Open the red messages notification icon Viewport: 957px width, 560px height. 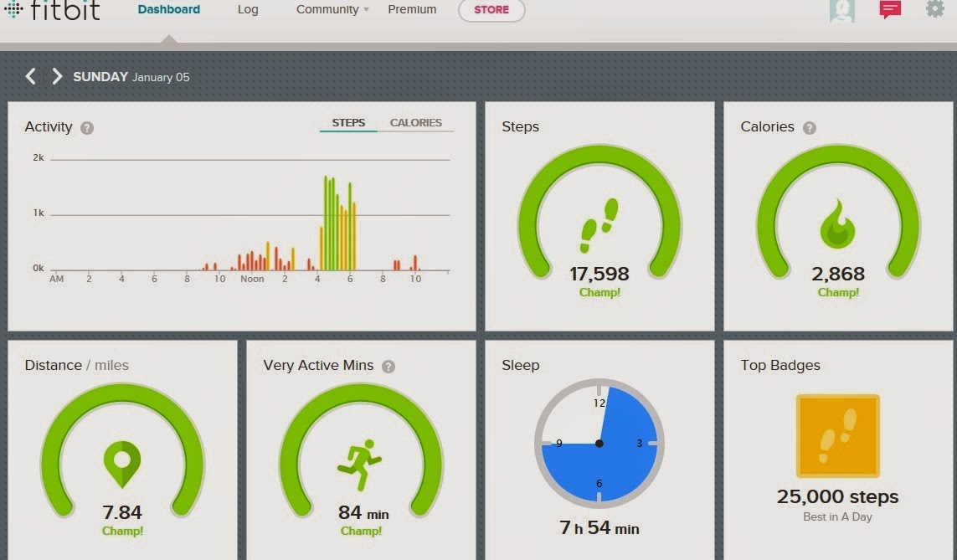890,9
